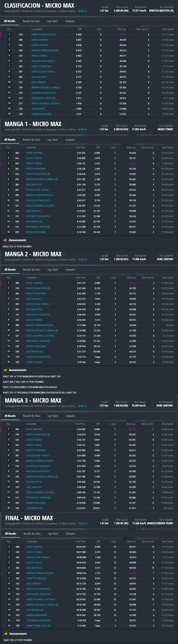Click DORE SANTINO in FINAL results row 1
The image size is (178, 644).
(x=35, y=547)
